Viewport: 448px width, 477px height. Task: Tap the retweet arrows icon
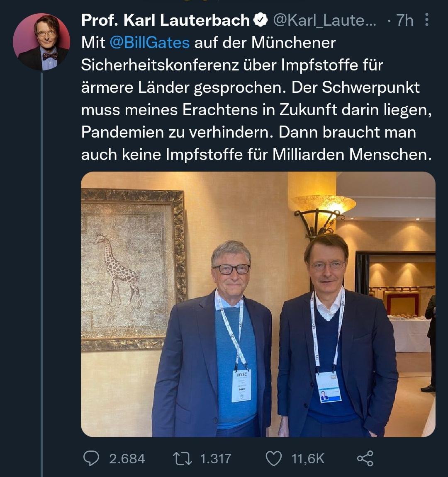(181, 458)
